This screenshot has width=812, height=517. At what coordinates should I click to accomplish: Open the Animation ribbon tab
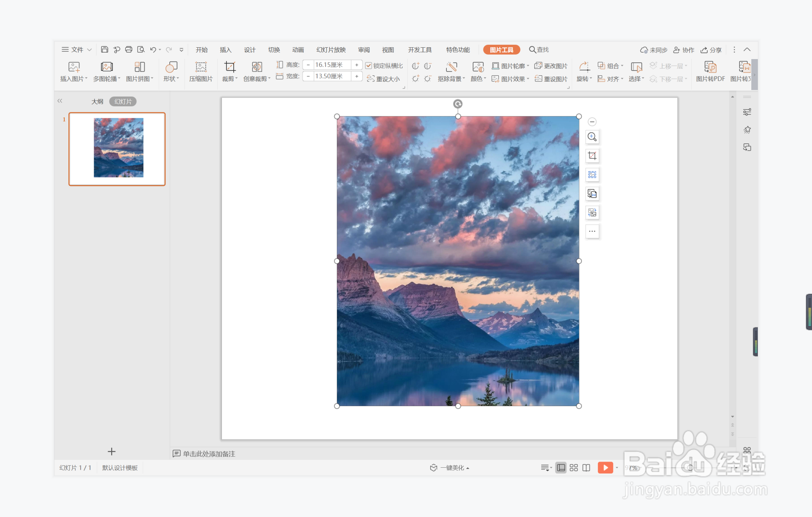(x=298, y=50)
